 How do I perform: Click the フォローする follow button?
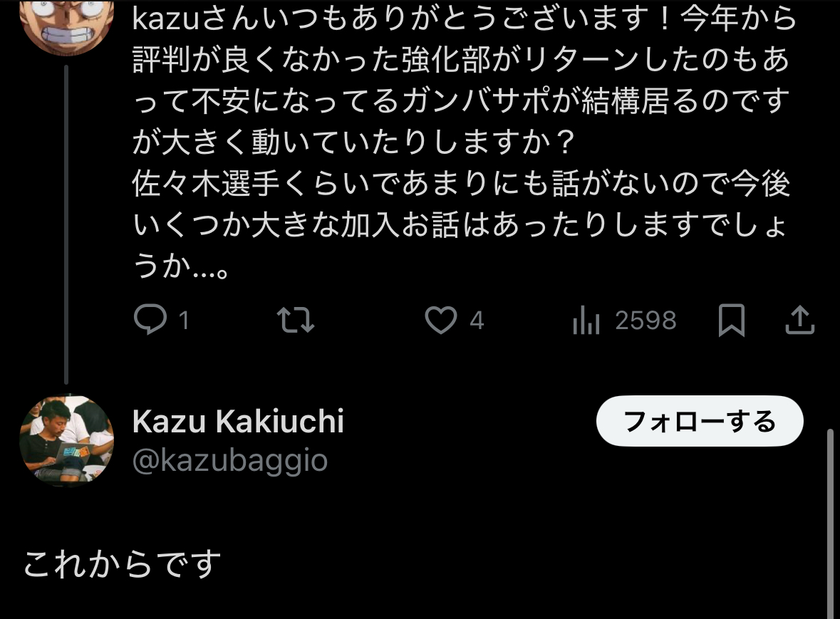[700, 421]
